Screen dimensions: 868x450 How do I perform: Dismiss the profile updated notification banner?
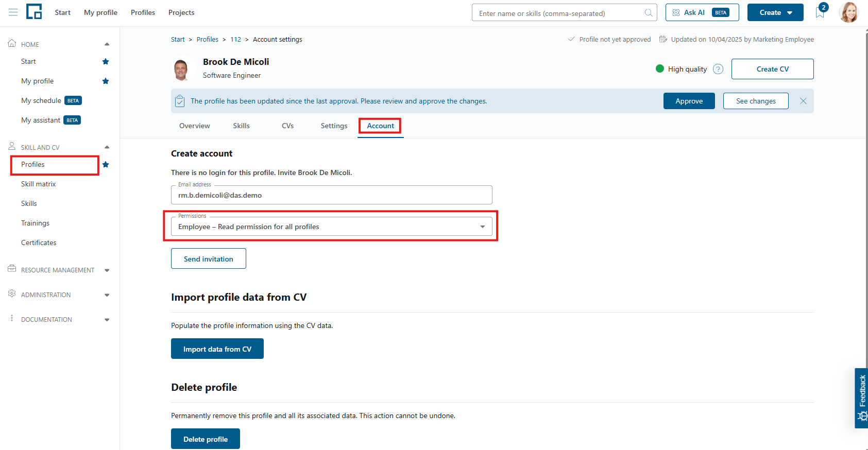pyautogui.click(x=803, y=101)
